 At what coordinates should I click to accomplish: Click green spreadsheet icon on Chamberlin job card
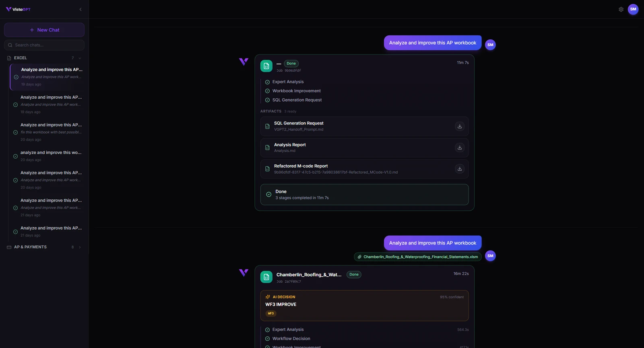[266, 277]
